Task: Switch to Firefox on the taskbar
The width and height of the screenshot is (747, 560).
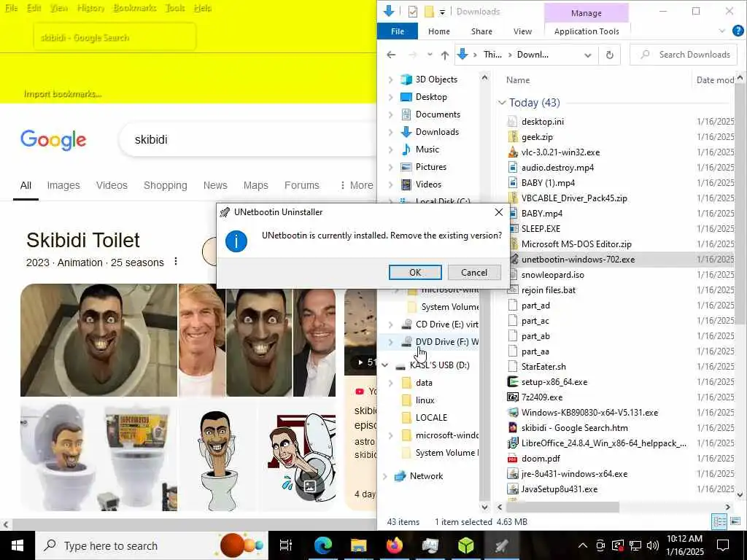Action: pos(394,545)
